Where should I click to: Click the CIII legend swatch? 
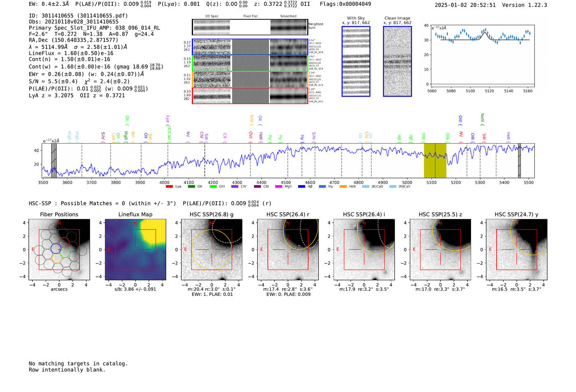point(257,187)
